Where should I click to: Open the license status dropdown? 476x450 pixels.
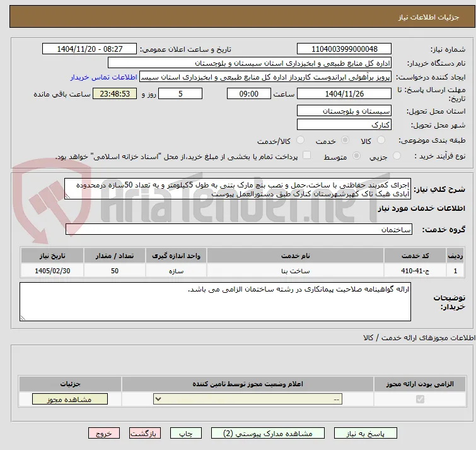(x=248, y=399)
